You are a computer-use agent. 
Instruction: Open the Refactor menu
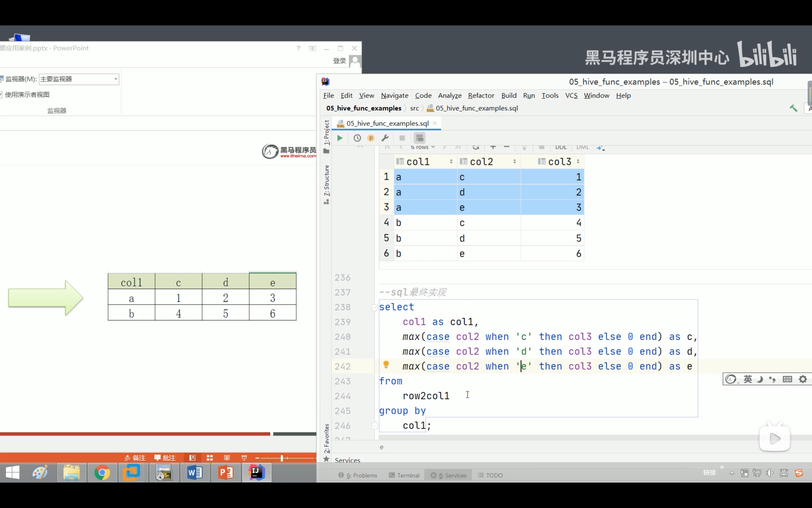pyautogui.click(x=481, y=95)
